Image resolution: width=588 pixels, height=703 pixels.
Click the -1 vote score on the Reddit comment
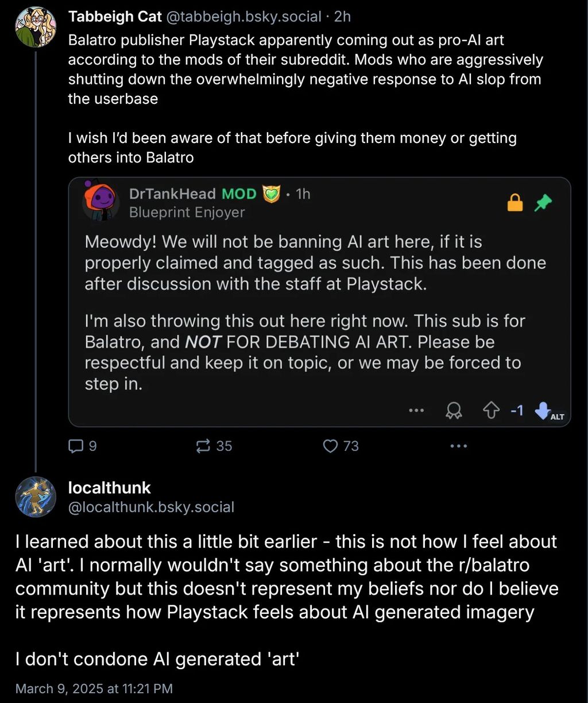pos(516,410)
